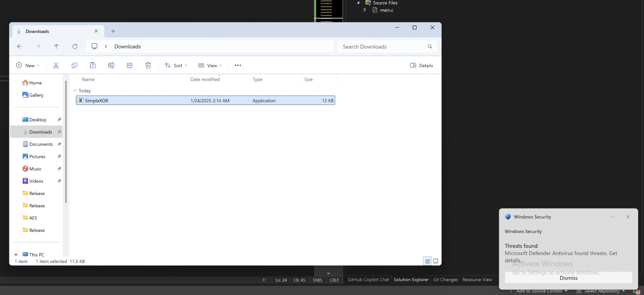This screenshot has height=295, width=644.
Task: Collapse the Today group
Action: pos(75,91)
